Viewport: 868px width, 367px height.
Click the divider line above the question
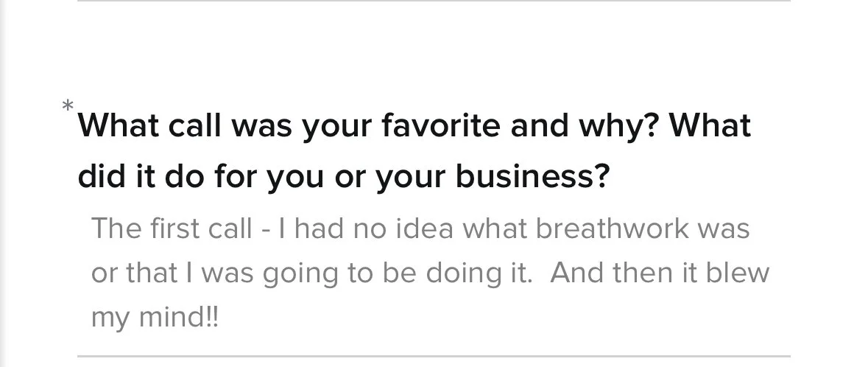(x=434, y=1)
